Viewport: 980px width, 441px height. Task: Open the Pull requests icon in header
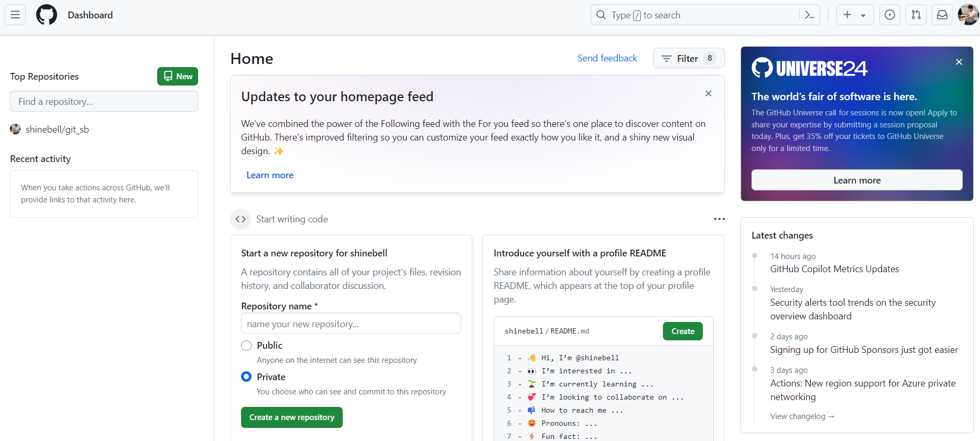point(916,15)
